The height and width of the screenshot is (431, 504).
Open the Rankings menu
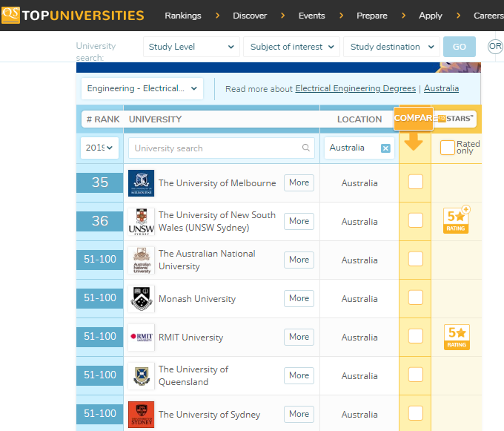182,16
